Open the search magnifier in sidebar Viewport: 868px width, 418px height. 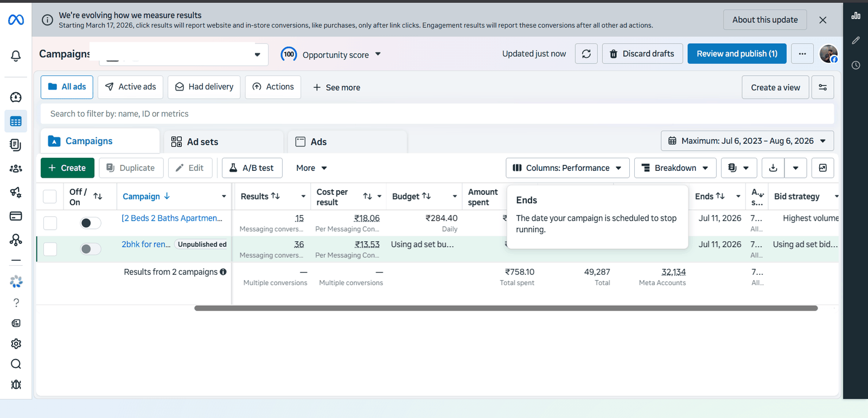tap(16, 364)
